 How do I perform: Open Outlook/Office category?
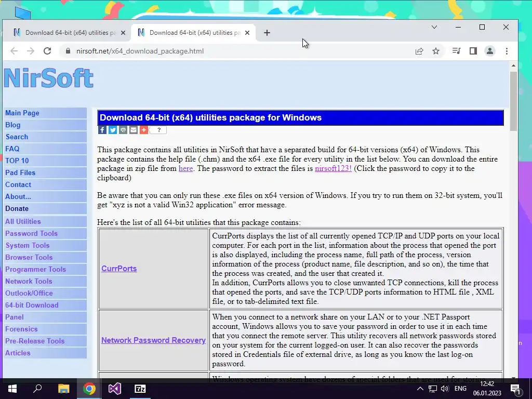(x=29, y=293)
